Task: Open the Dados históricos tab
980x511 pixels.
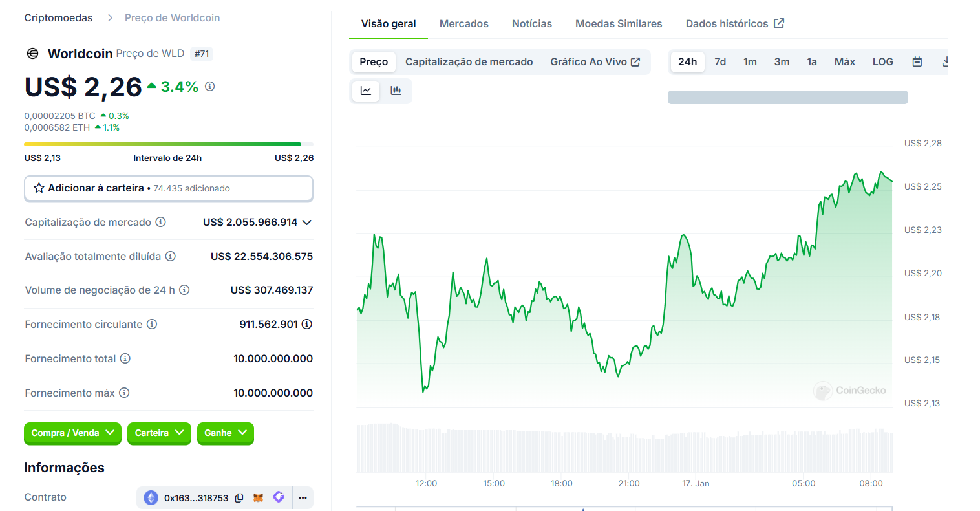Action: coord(735,24)
